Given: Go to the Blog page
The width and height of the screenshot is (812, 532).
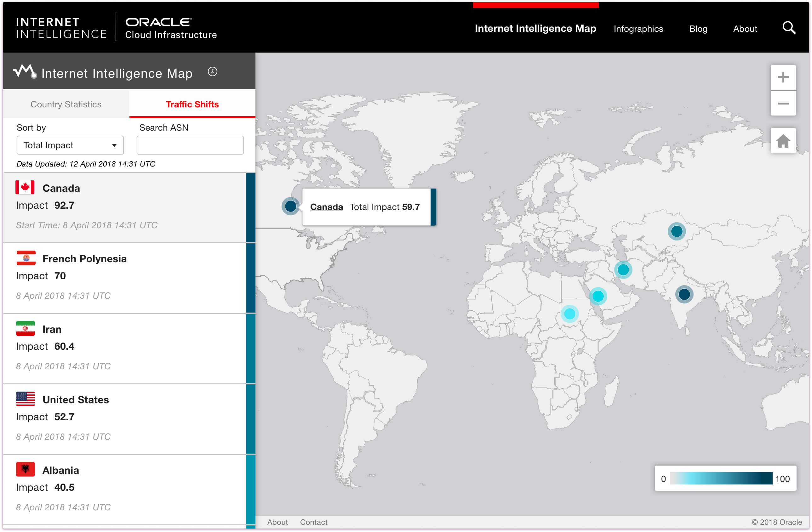Looking at the screenshot, I should pos(698,29).
